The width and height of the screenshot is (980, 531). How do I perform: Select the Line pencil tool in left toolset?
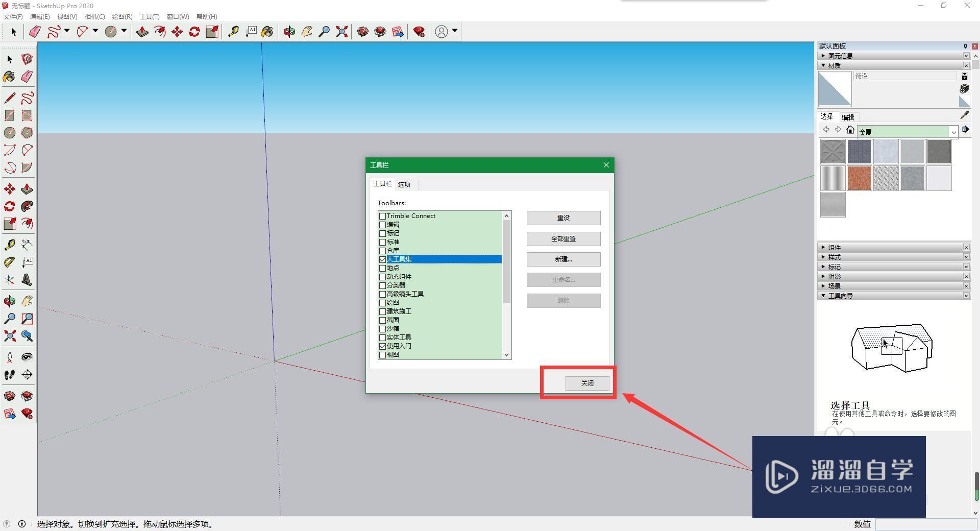point(10,98)
